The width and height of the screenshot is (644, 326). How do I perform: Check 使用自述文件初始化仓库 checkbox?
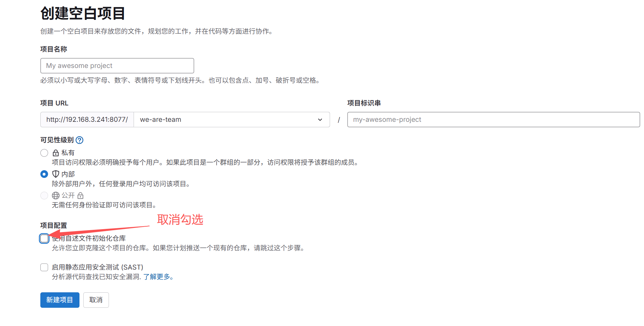tap(44, 238)
